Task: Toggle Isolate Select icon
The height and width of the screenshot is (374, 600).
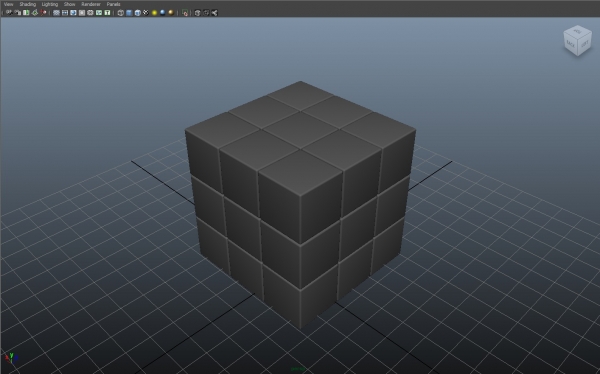Action: tap(185, 13)
